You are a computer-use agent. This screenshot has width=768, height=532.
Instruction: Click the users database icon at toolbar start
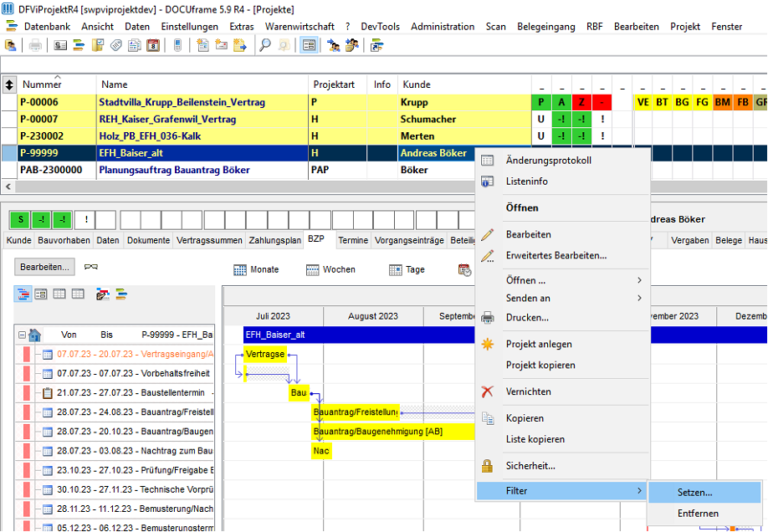click(x=10, y=46)
